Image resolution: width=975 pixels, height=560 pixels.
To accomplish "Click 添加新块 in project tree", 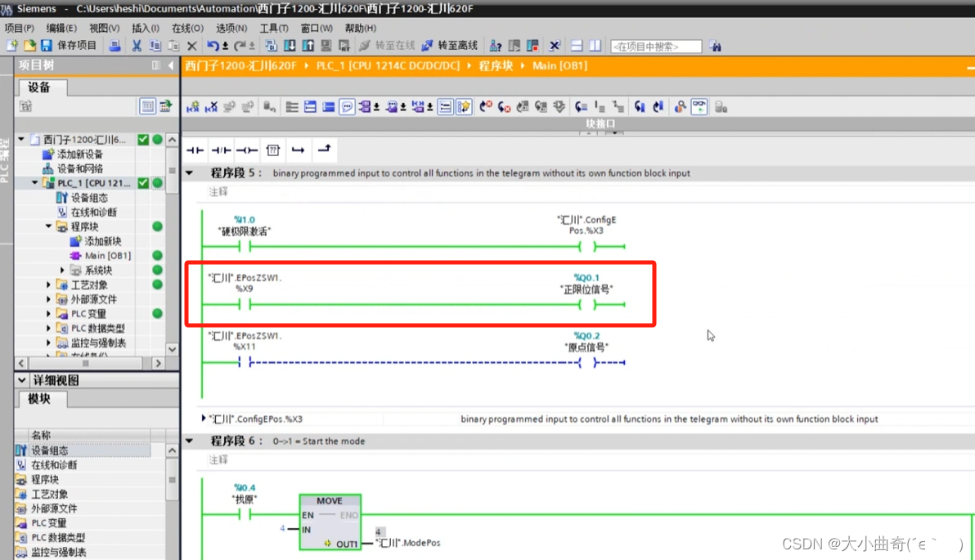I will point(102,241).
